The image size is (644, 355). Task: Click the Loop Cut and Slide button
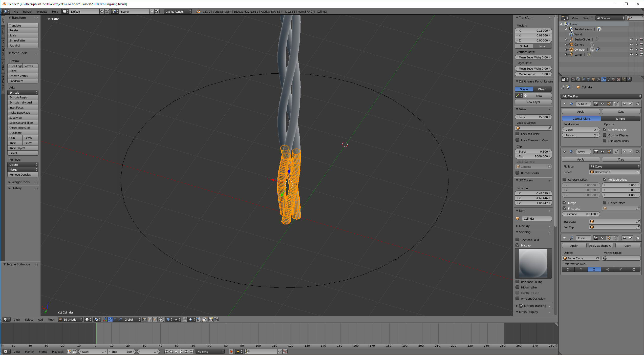tap(23, 123)
